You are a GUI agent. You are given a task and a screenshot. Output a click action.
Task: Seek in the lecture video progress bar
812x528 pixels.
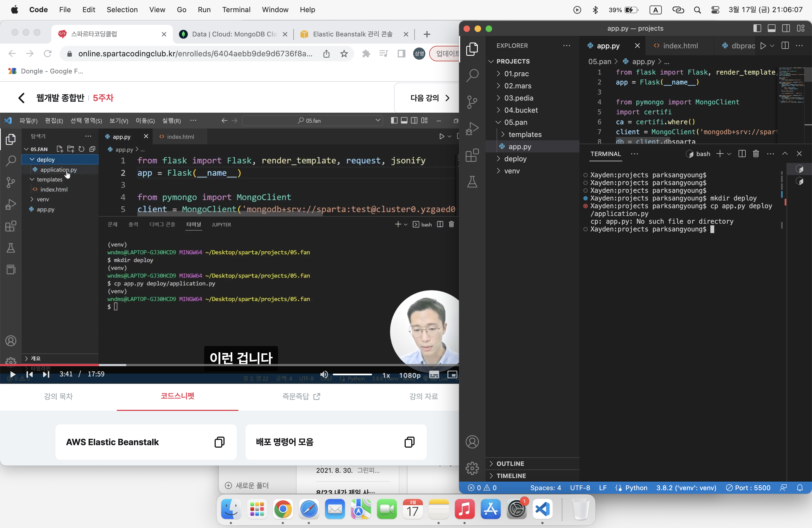[229, 365]
